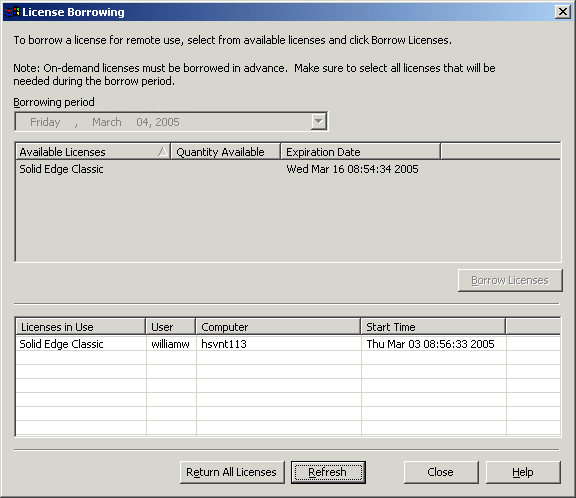This screenshot has width=576, height=498.
Task: Click the User column header
Action: click(171, 326)
